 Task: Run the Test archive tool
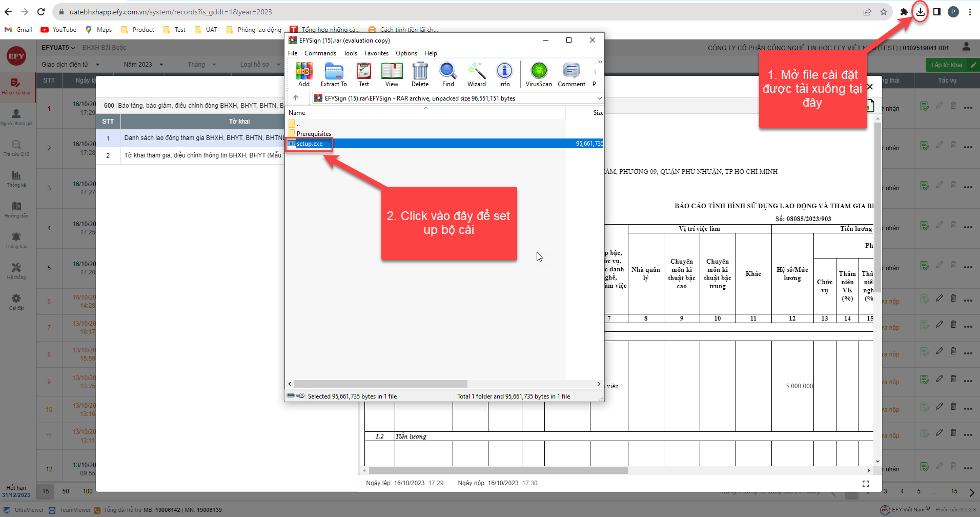364,74
